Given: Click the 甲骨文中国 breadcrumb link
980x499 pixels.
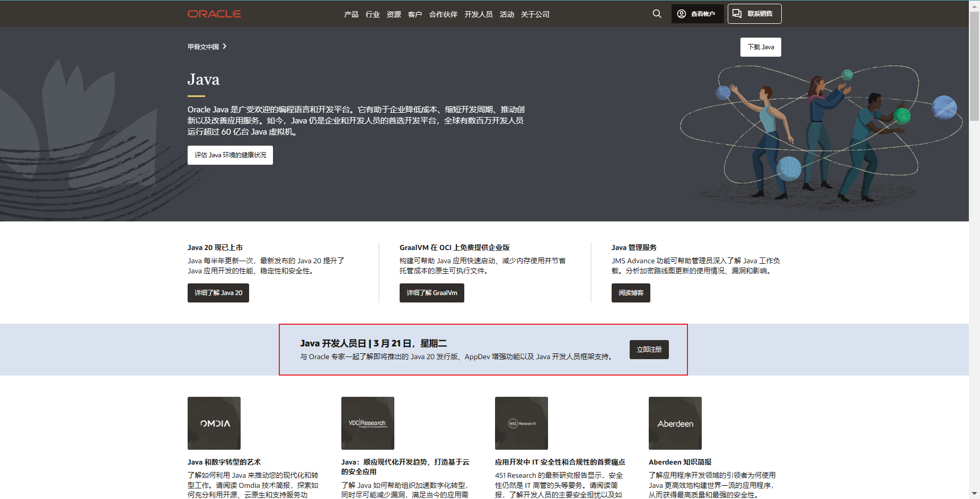Looking at the screenshot, I should (203, 47).
